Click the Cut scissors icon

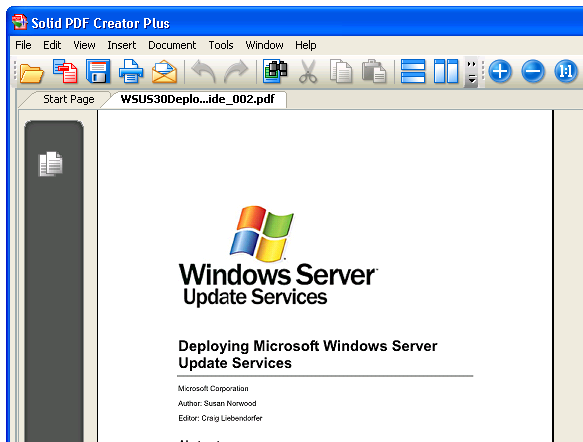pyautogui.click(x=308, y=71)
